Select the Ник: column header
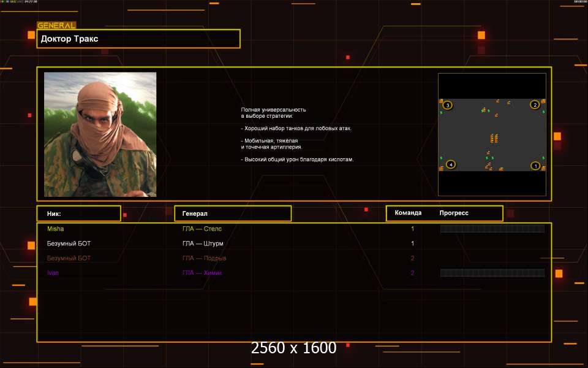This screenshot has height=368, width=588. coord(78,213)
